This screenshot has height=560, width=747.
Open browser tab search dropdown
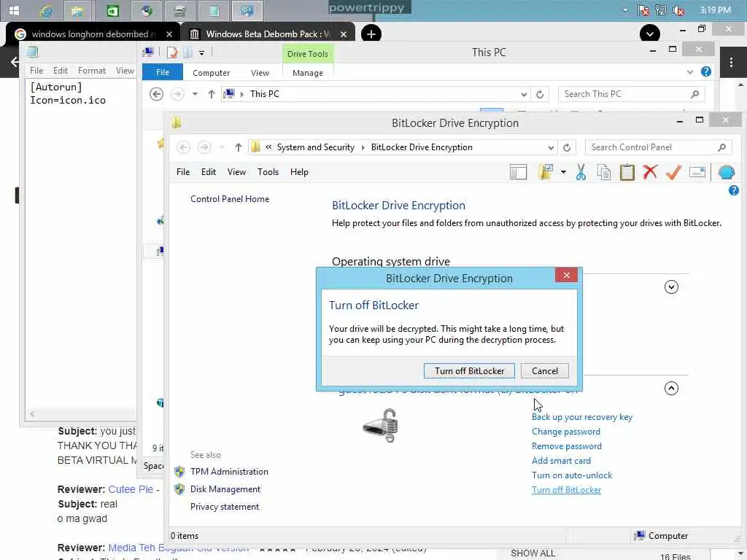pyautogui.click(x=650, y=34)
